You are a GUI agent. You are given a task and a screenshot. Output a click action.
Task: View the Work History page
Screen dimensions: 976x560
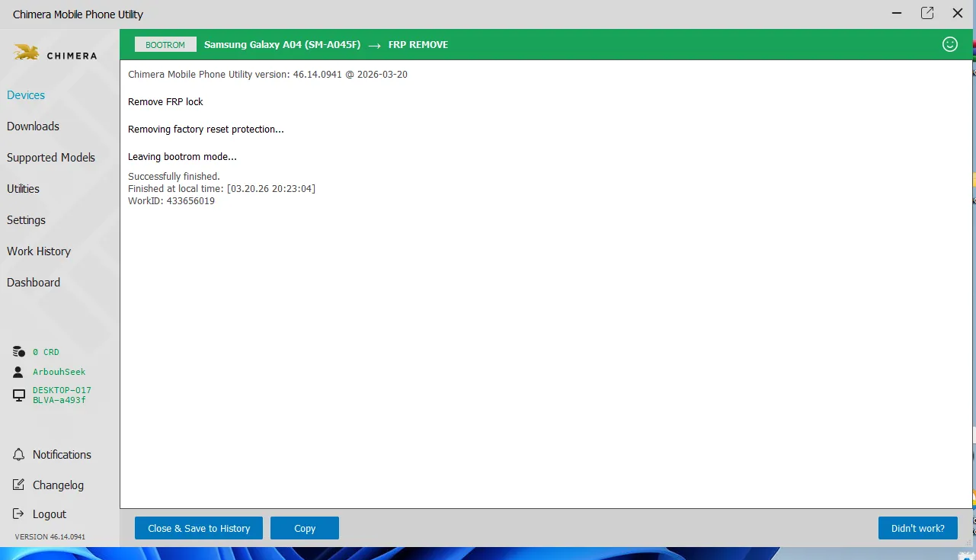coord(39,251)
